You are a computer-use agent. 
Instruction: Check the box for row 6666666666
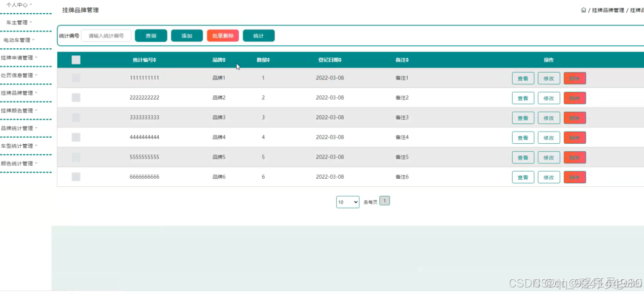[x=76, y=177]
